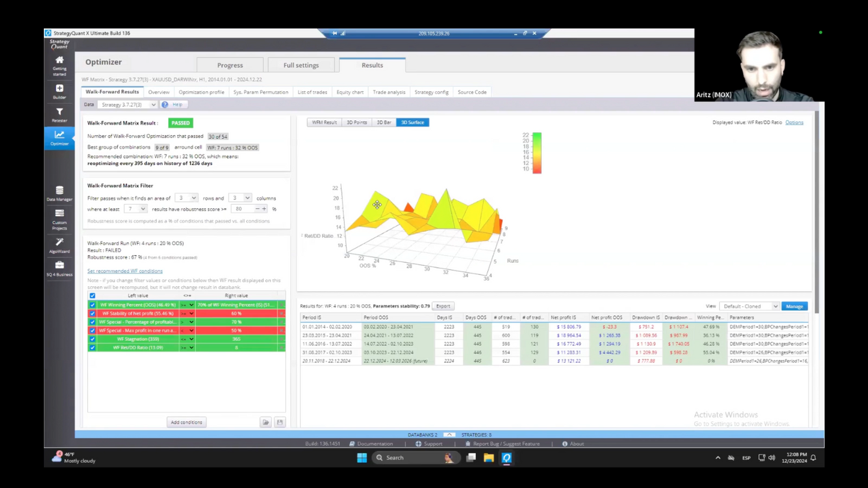Uncheck WF Special - Max profit in one run
Viewport: 868px width, 488px height.
[x=93, y=330]
